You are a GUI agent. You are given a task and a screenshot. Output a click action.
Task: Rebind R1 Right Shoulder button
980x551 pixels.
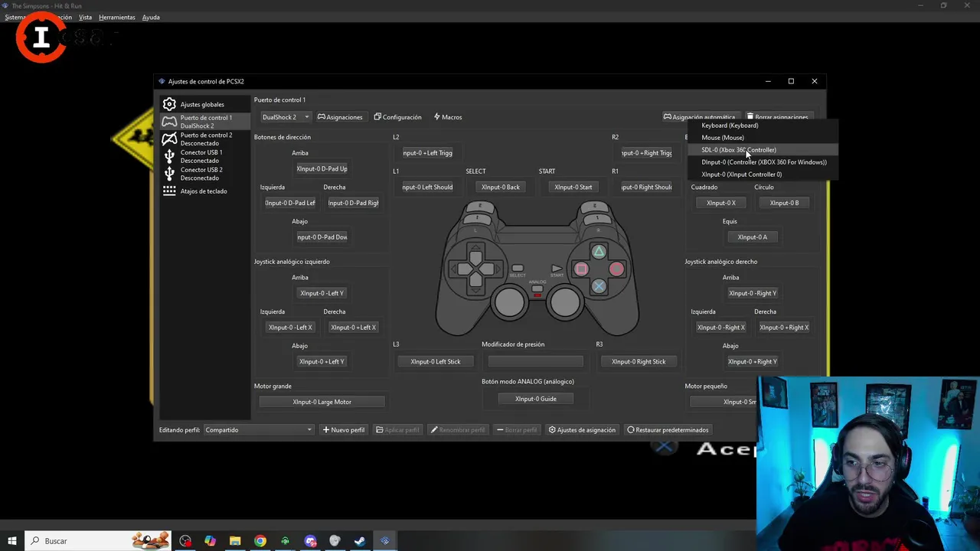coord(646,187)
